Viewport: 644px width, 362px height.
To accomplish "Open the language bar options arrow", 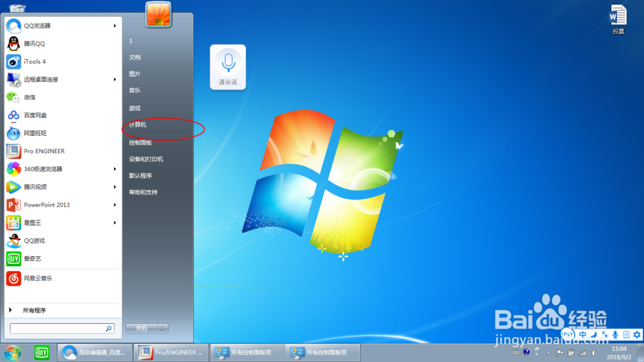I will [537, 354].
